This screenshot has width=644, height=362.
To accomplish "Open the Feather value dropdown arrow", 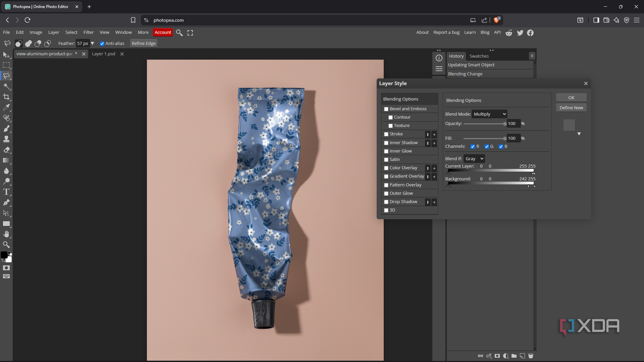I will coord(92,43).
